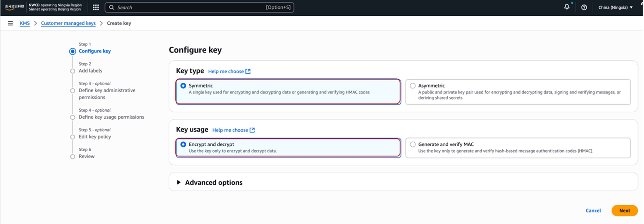Focus the top Search input field

190,8
